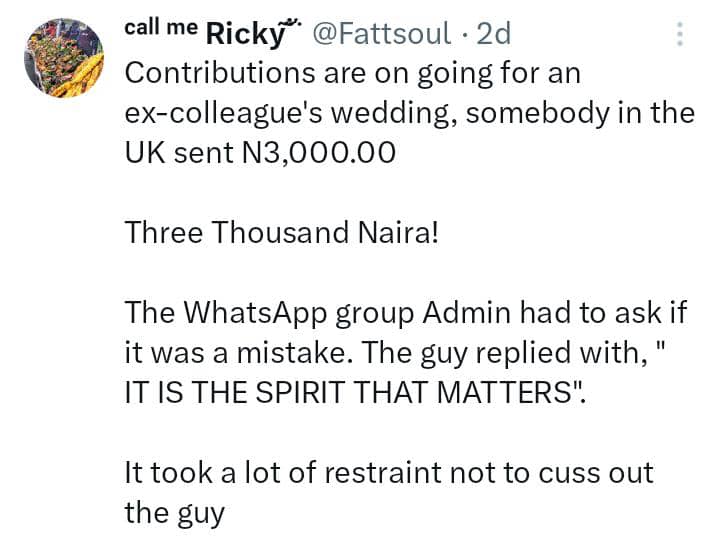
Task: Click the line 'Contributions are on going for an'
Action: 353,74
